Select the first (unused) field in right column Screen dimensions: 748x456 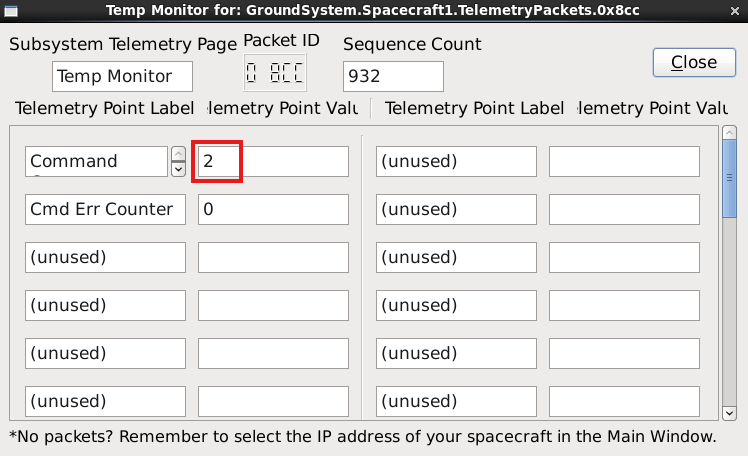(456, 161)
